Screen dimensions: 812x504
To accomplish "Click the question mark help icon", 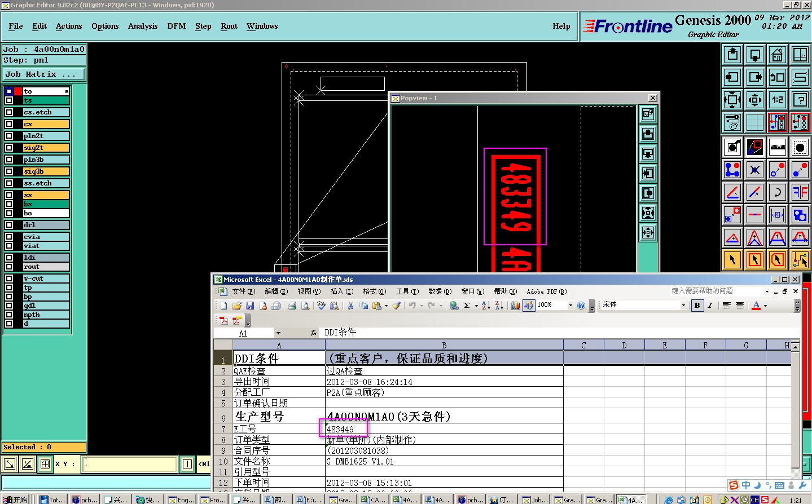I will coord(800,100).
